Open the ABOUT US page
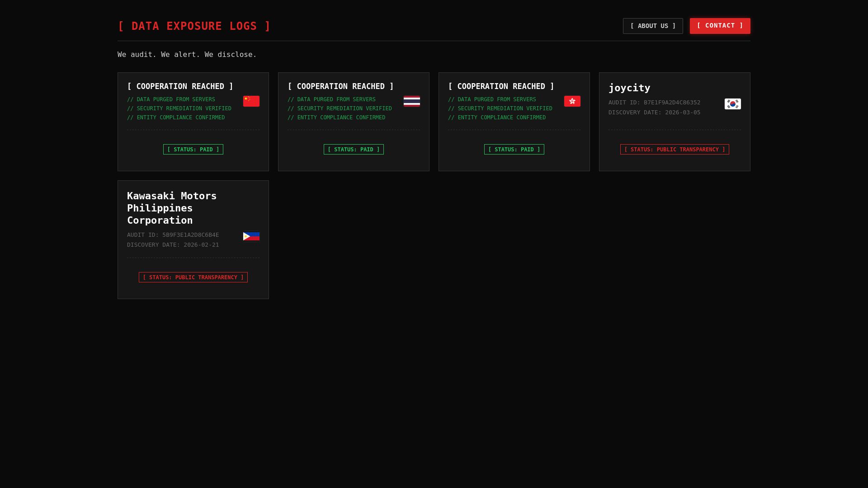Viewport: 868px width, 488px height. [652, 26]
